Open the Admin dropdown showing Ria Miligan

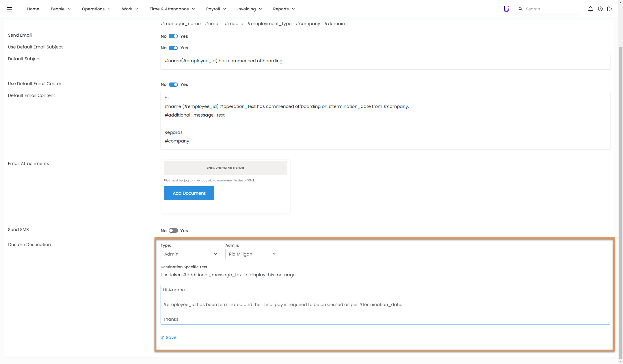251,254
